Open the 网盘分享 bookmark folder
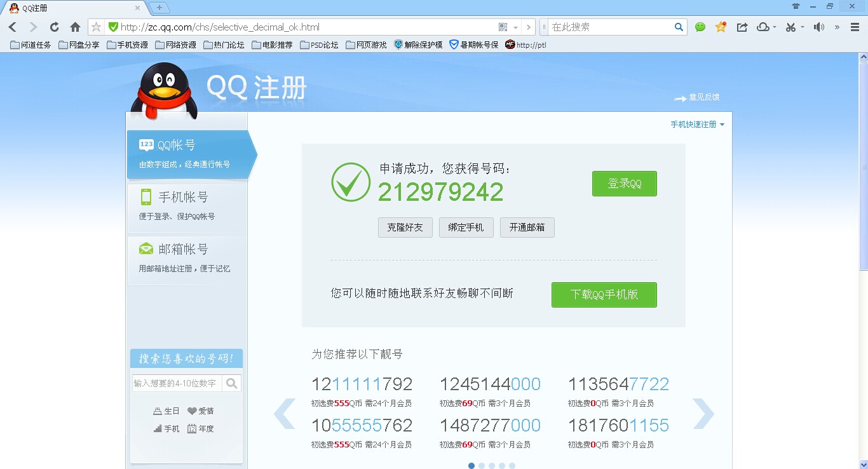 click(x=79, y=45)
